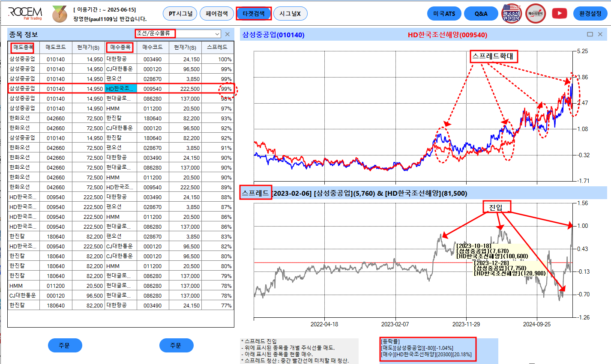The width and height of the screenshot is (611, 364).
Task: Click the 2023-11-29 date axis label
Action: click(x=466, y=324)
